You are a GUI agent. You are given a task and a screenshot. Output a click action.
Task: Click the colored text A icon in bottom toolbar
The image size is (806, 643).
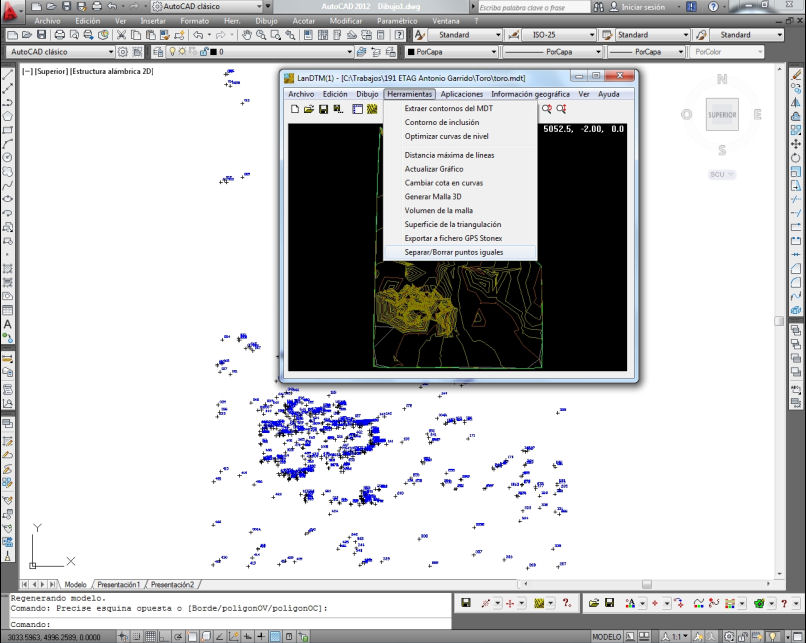(630, 603)
